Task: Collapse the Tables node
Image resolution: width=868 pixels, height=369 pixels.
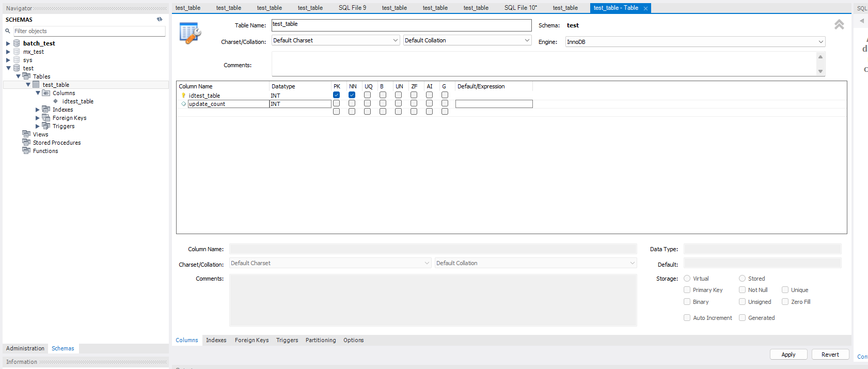Action: 18,76
